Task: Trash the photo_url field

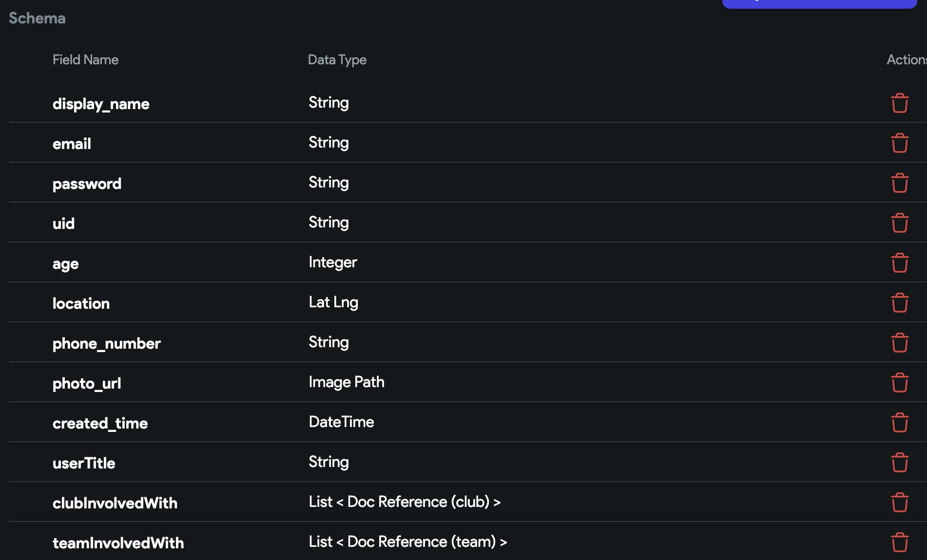Action: pos(899,383)
